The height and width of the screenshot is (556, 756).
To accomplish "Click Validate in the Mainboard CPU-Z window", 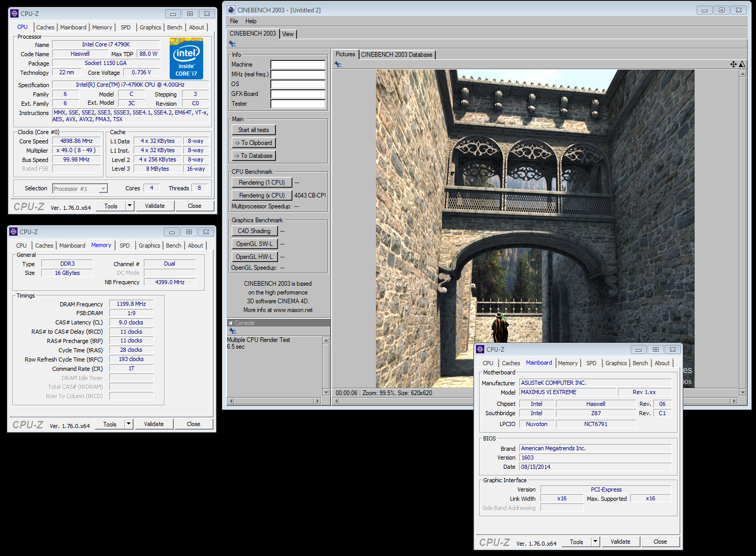I will click(620, 542).
